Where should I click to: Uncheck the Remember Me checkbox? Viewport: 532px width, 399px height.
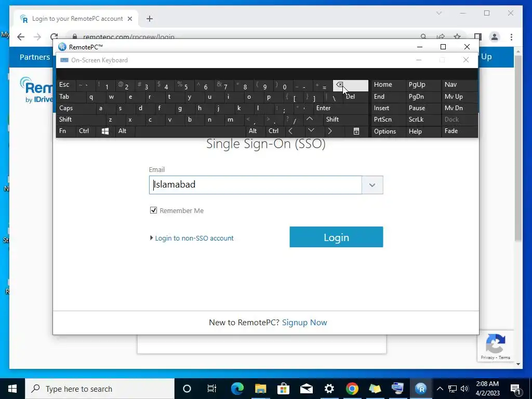(x=153, y=210)
